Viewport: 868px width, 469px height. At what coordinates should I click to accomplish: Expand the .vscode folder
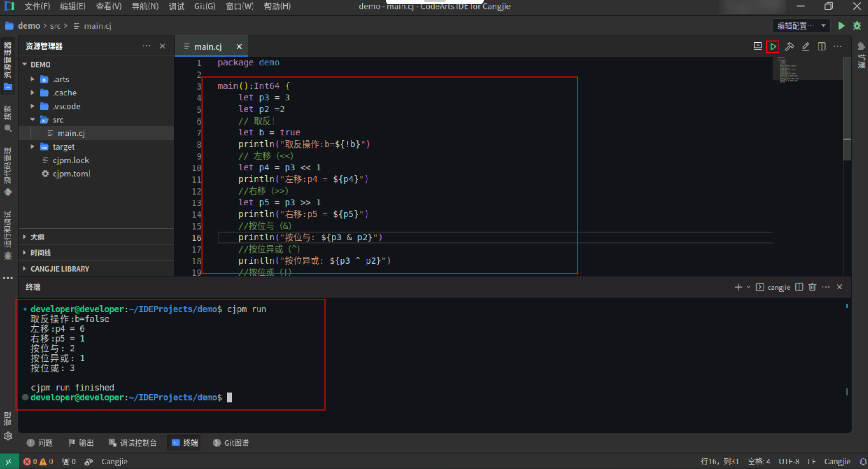click(x=32, y=106)
